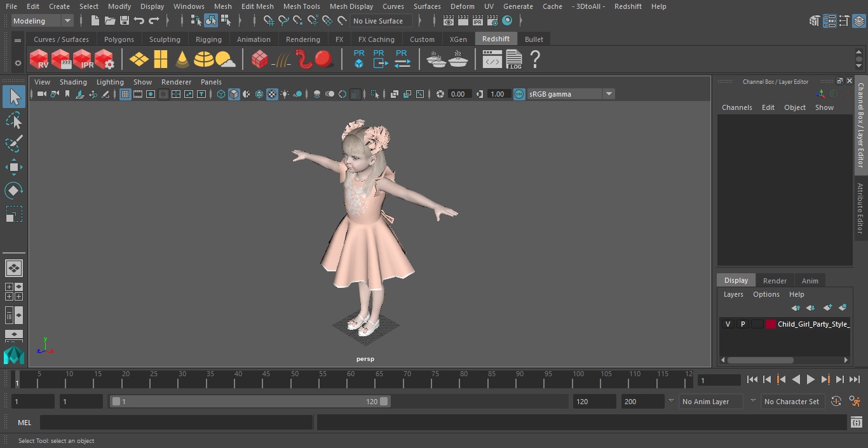Open the Mesh Tools menu
The image size is (868, 448).
301,6
